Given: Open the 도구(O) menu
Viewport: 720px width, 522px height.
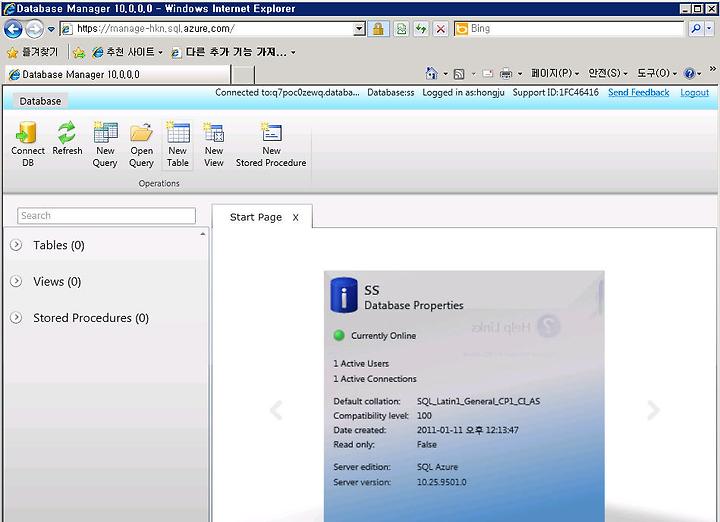Looking at the screenshot, I should [x=657, y=73].
